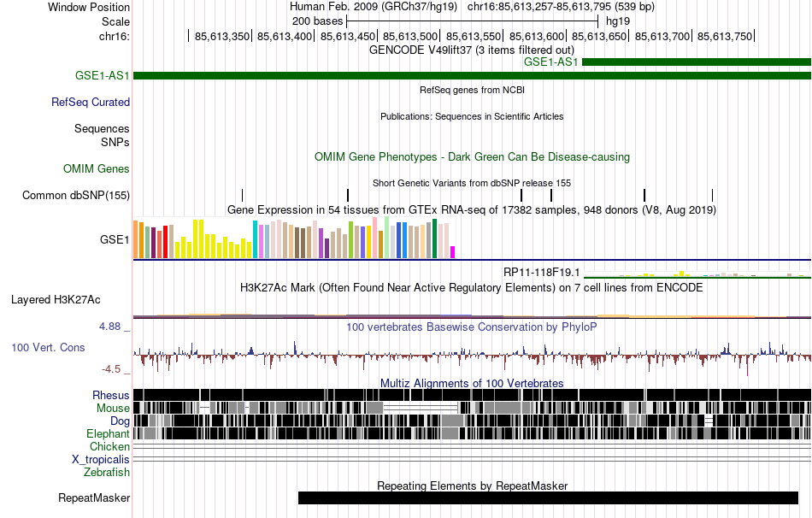812x518 pixels.
Task: Click the chr16: ruler label
Action: tap(115, 36)
